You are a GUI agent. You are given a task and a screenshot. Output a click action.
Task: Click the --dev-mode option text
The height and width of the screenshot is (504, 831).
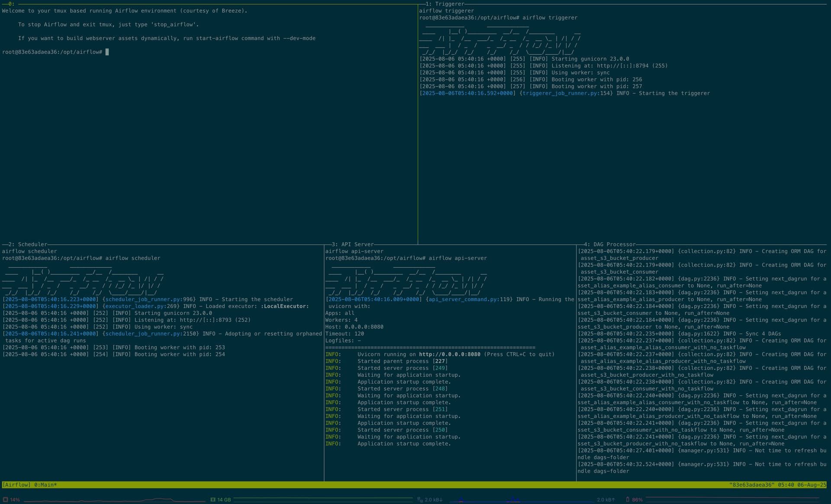(299, 39)
